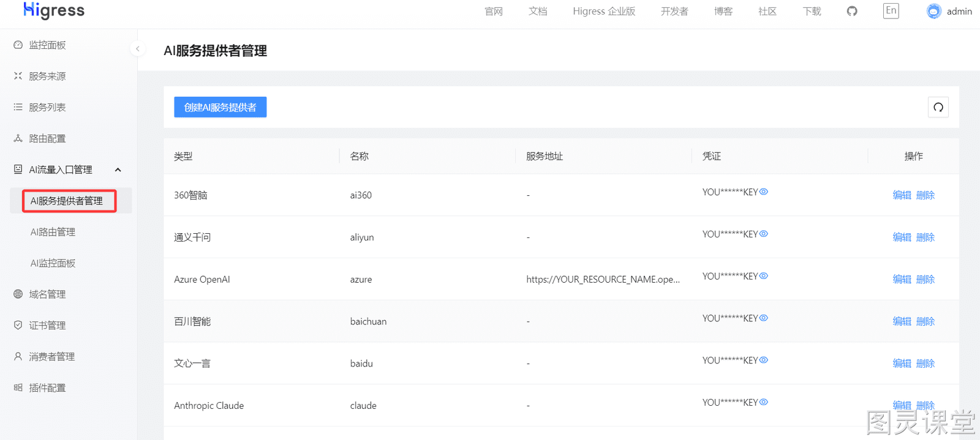Click the 服务来源 sidebar icon
The height and width of the screenshot is (440, 980).
pos(18,76)
